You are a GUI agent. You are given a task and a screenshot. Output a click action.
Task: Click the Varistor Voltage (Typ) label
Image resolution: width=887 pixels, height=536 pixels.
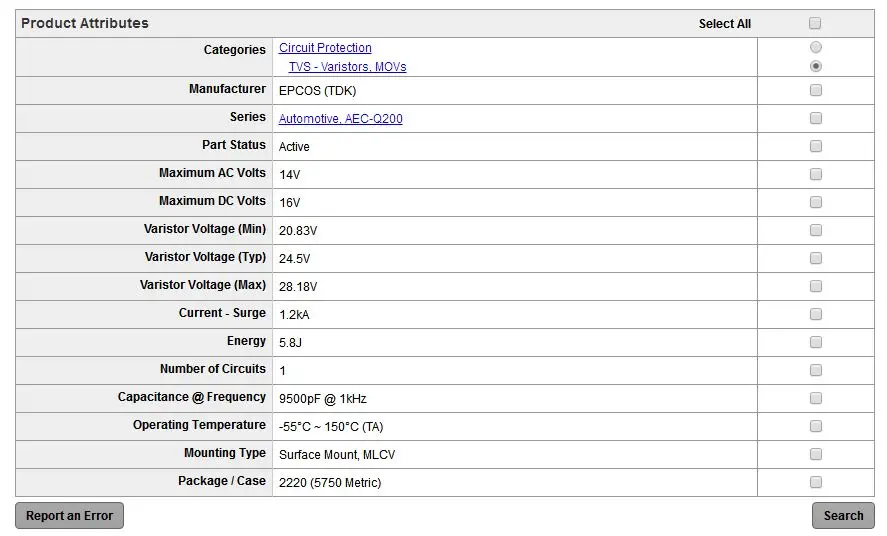(205, 257)
